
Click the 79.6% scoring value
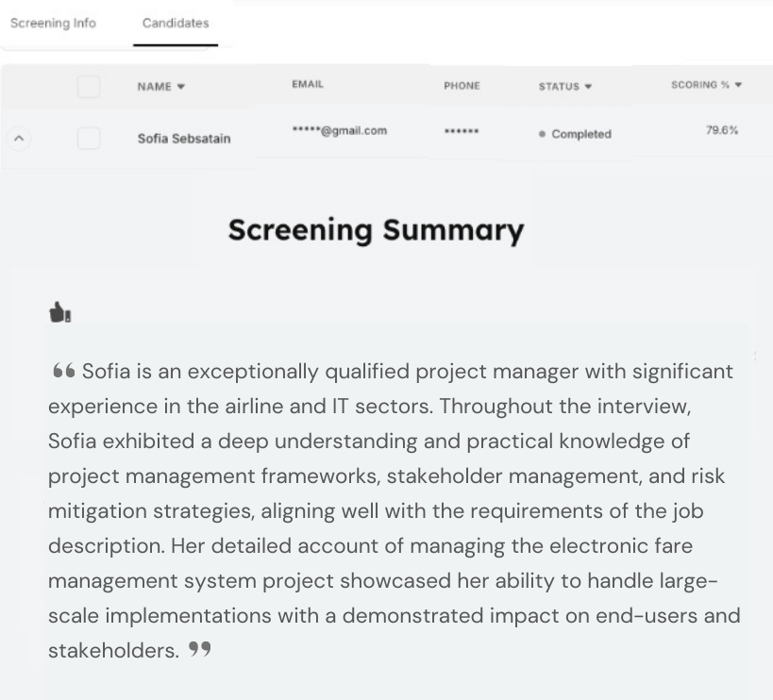click(721, 130)
